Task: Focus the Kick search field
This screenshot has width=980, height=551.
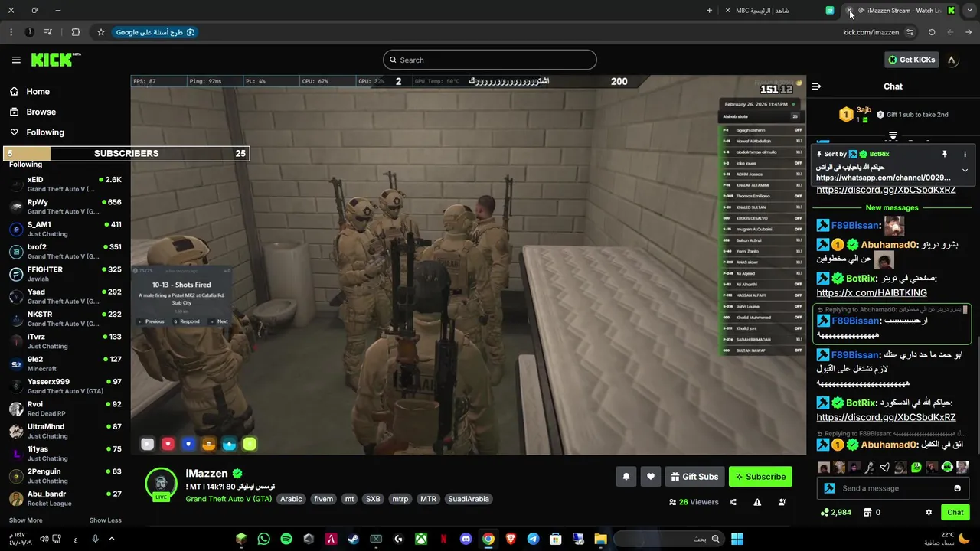Action: pyautogui.click(x=490, y=60)
